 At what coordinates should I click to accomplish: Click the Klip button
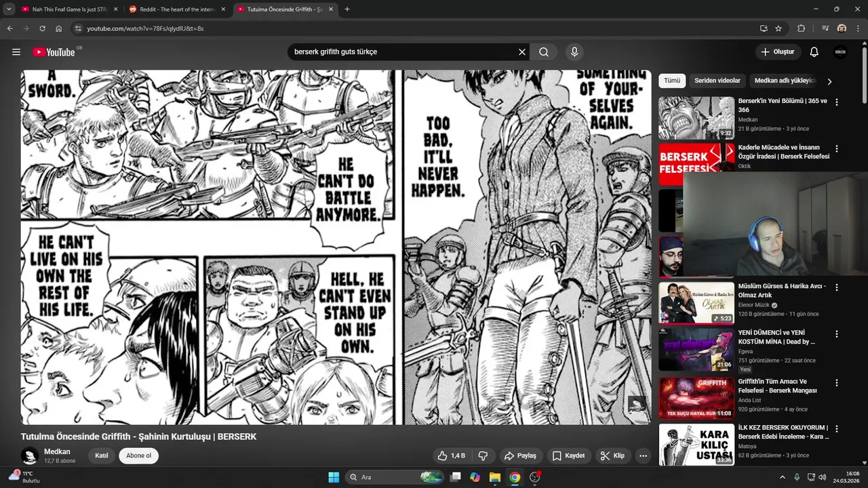pyautogui.click(x=613, y=455)
